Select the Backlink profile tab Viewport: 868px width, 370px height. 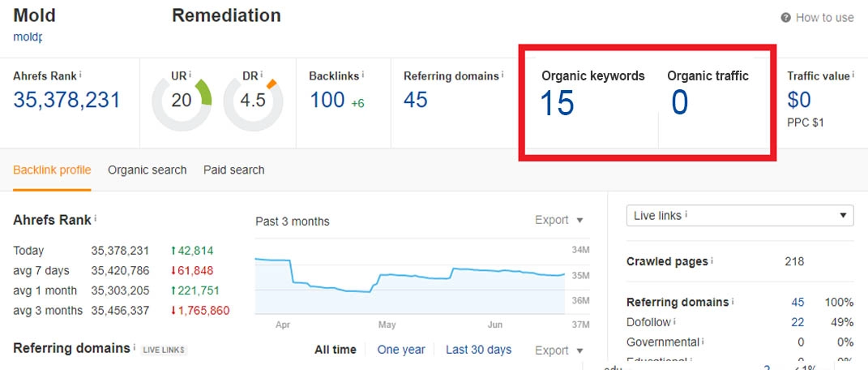tap(52, 170)
